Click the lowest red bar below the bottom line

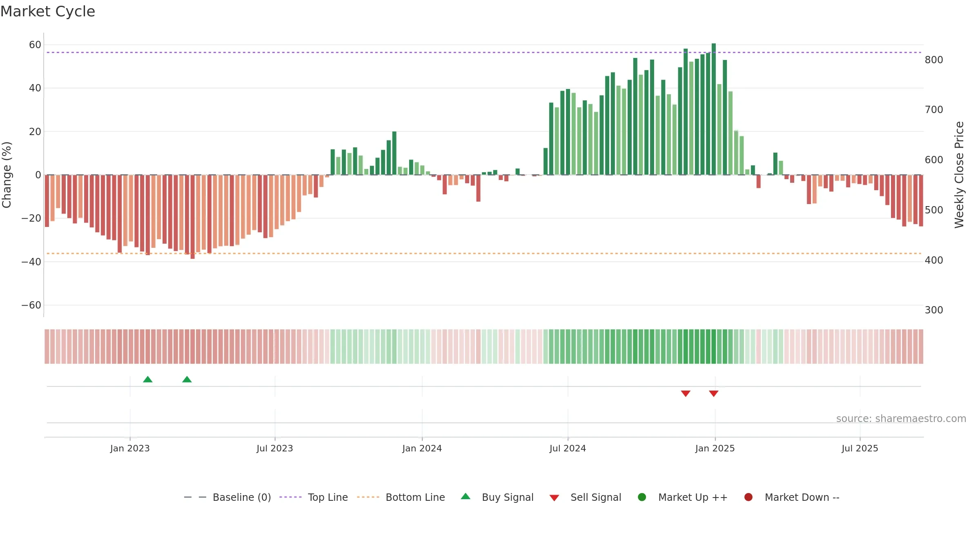click(193, 217)
